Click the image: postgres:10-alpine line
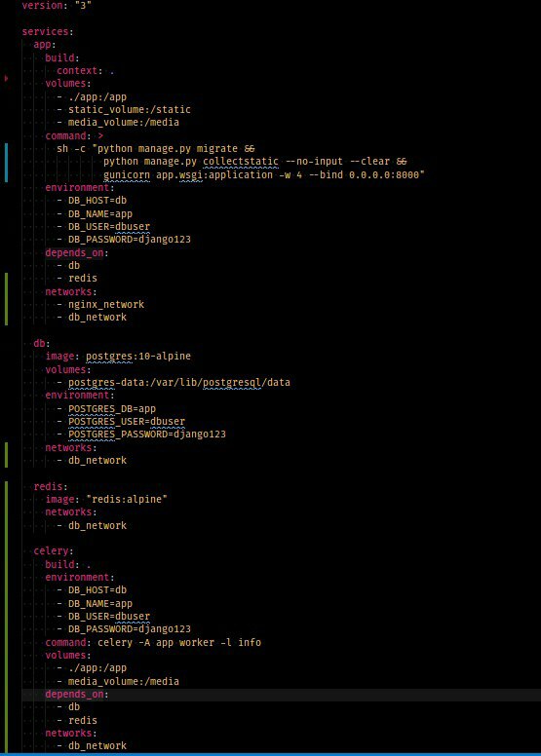The height and width of the screenshot is (756, 541). click(118, 357)
